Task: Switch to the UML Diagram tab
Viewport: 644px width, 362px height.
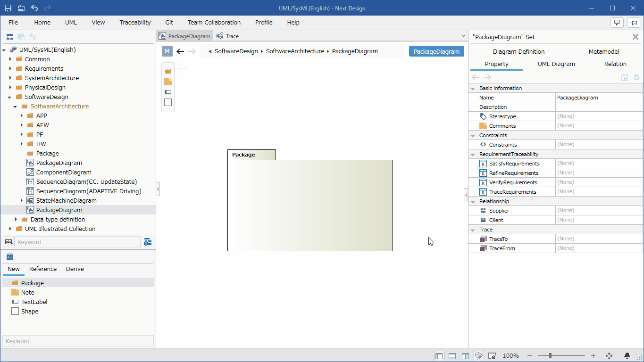Action: [556, 64]
